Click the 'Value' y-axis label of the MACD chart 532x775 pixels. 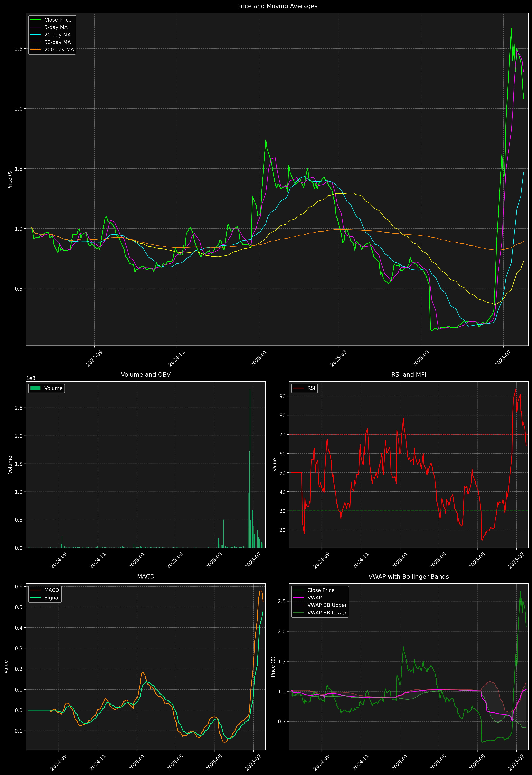6,667
